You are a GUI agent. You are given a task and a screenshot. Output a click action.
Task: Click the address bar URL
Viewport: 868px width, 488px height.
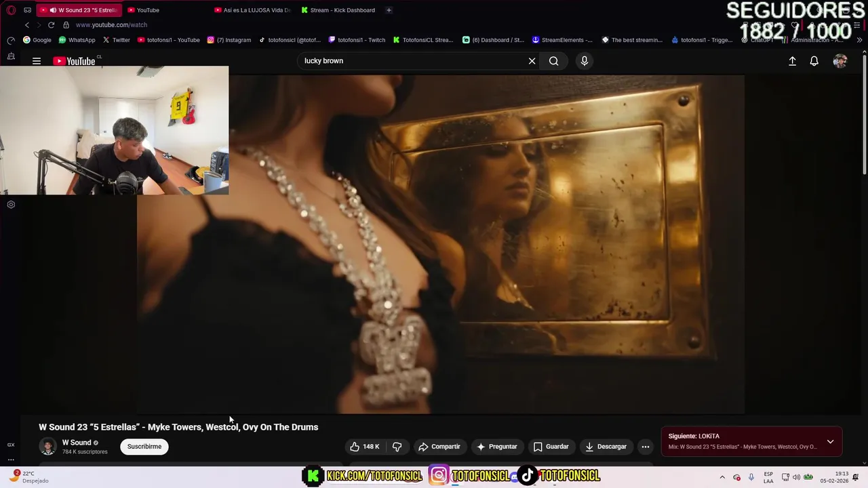(111, 25)
